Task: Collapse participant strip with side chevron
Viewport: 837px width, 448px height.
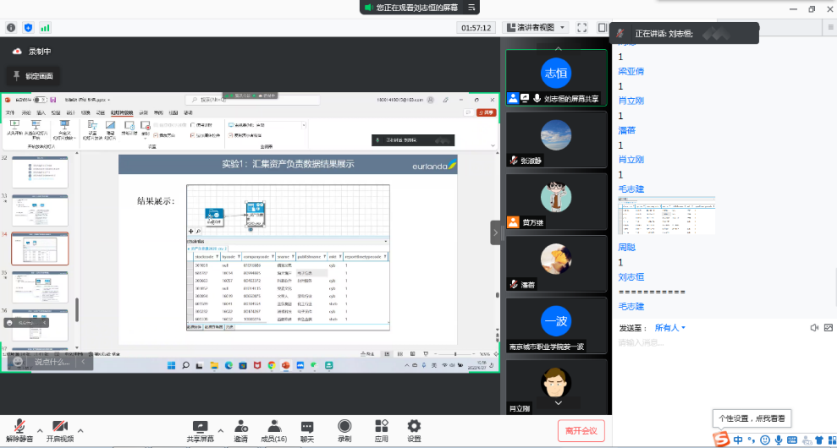Action: point(495,233)
